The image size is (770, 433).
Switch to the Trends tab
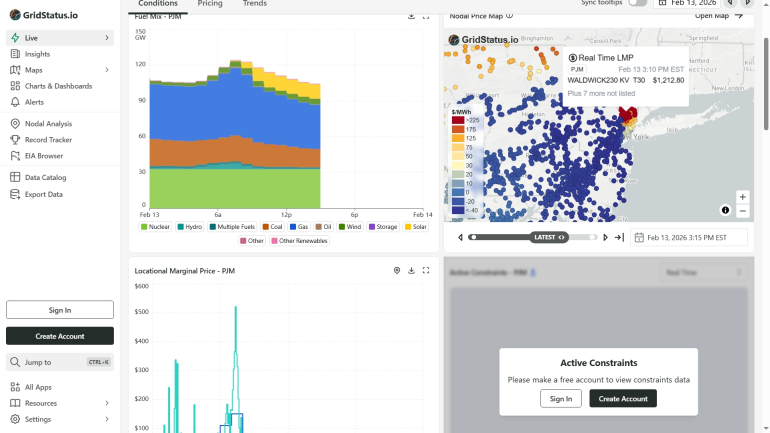(255, 4)
